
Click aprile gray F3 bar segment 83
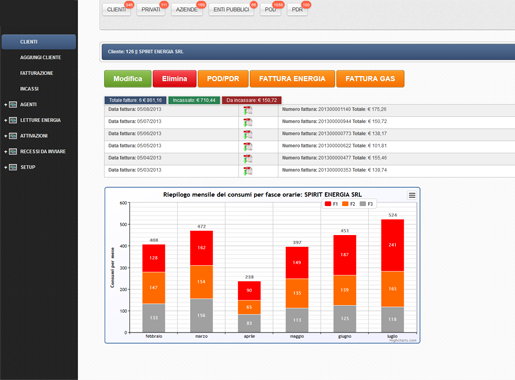(x=249, y=323)
